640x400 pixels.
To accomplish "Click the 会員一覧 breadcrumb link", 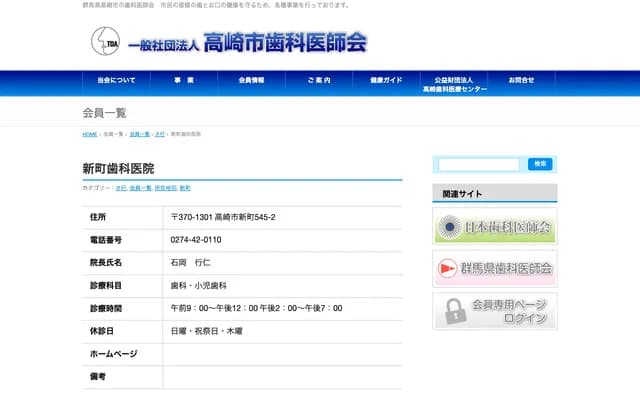I will pos(139,134).
